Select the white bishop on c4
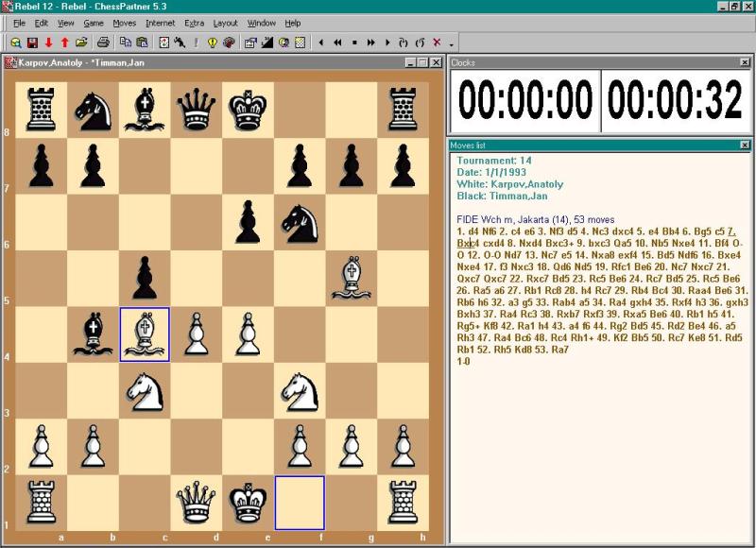Image resolution: width=756 pixels, height=548 pixels. [x=145, y=336]
